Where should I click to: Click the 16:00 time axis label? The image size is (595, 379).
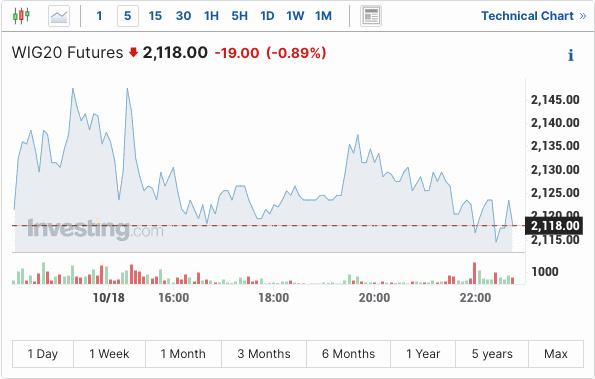click(174, 298)
